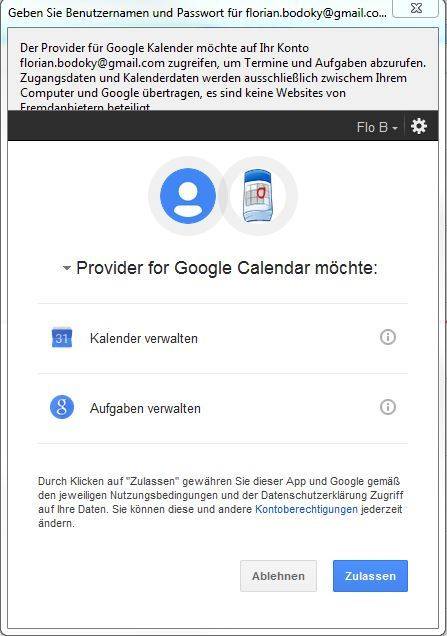Show info for Kalender verwalten

tap(387, 337)
